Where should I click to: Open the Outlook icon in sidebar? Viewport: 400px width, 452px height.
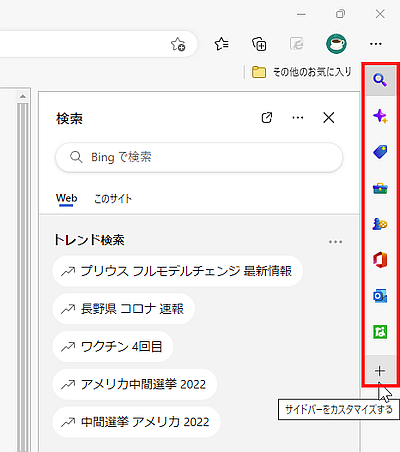[380, 296]
